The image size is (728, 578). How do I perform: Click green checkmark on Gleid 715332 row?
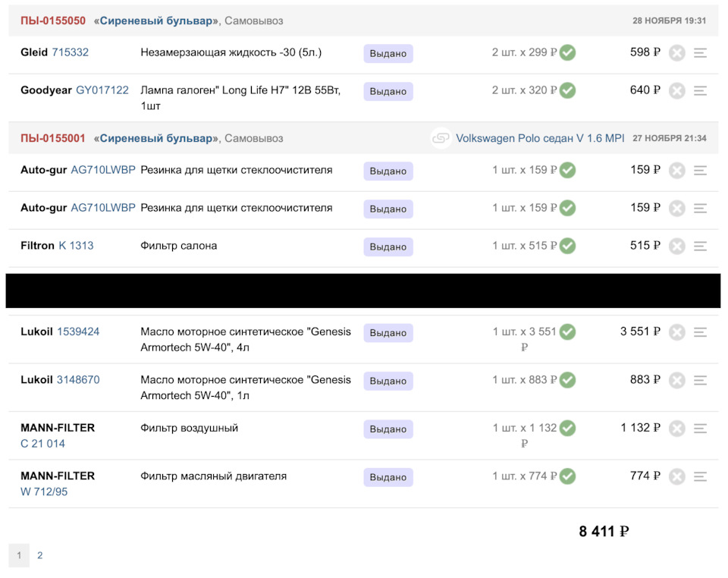(567, 52)
